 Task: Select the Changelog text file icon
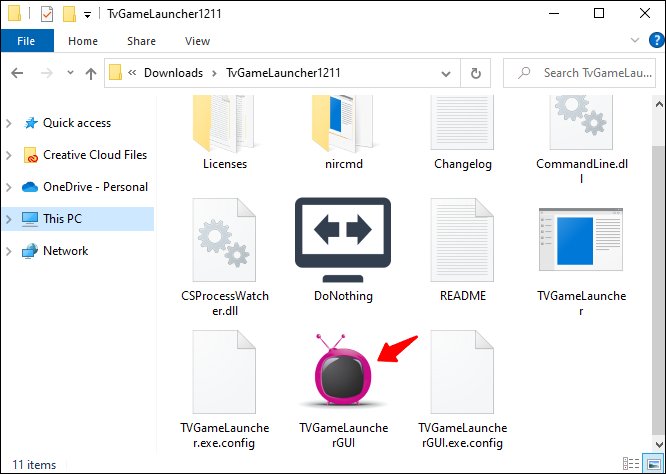462,122
